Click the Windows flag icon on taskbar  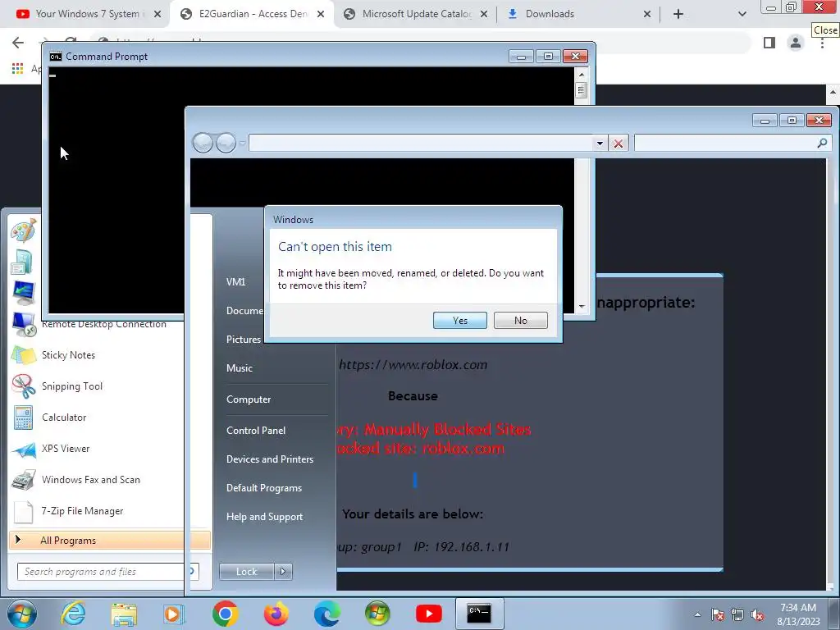(377, 614)
